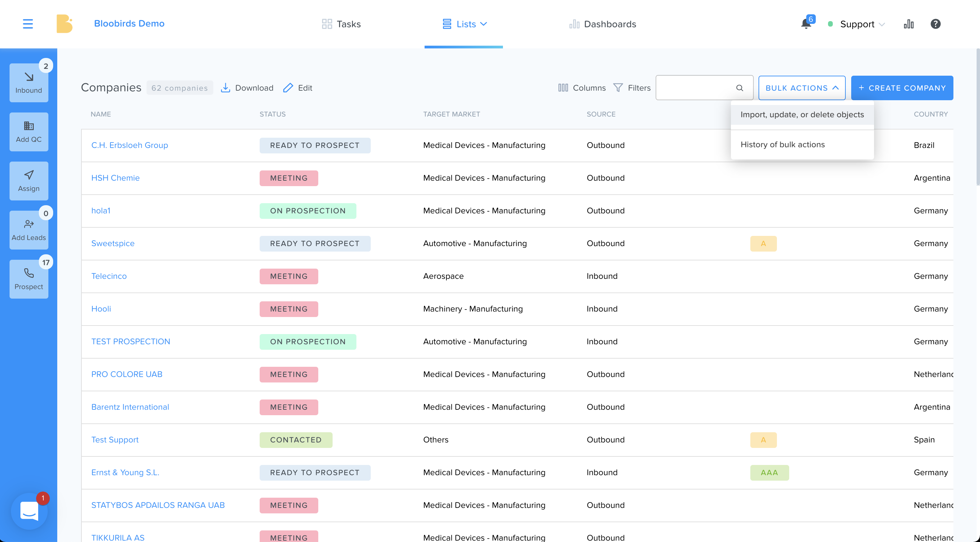Click the MEETING status of HSH Chemie

click(289, 178)
